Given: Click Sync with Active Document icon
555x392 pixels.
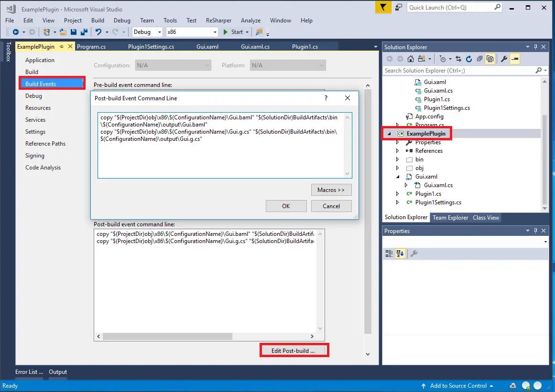Looking at the screenshot, I should [458, 59].
